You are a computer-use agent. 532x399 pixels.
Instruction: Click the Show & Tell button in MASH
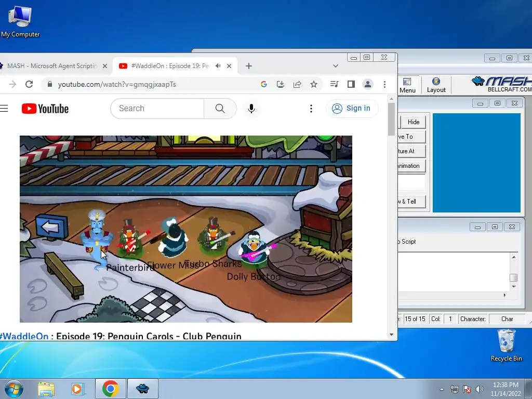[411, 201]
